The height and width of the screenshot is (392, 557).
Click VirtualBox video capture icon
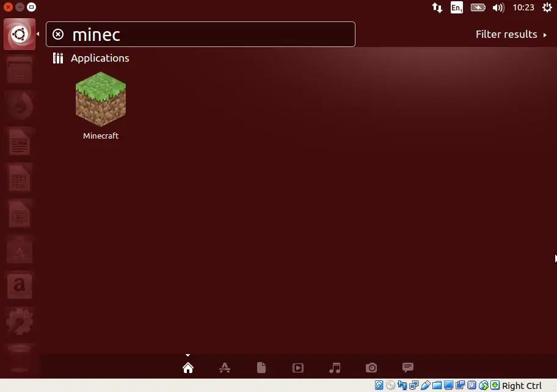click(460, 385)
